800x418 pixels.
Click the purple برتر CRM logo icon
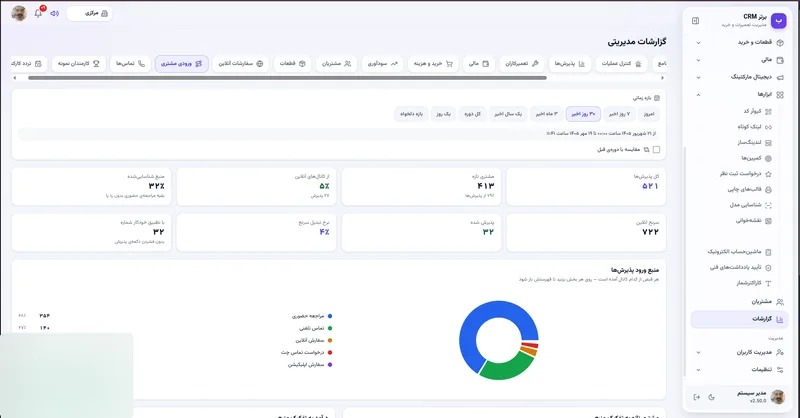click(778, 20)
